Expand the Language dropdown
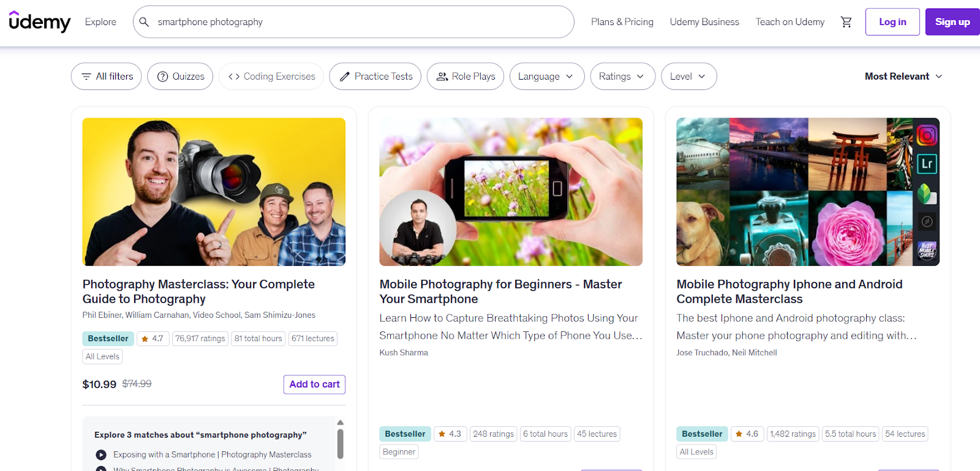The height and width of the screenshot is (471, 980). [547, 77]
